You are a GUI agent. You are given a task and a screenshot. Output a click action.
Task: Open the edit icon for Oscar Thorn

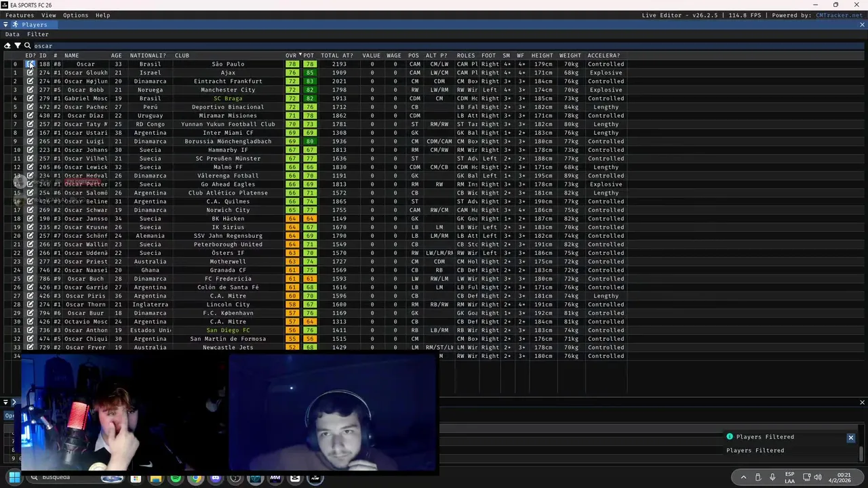[30, 304]
